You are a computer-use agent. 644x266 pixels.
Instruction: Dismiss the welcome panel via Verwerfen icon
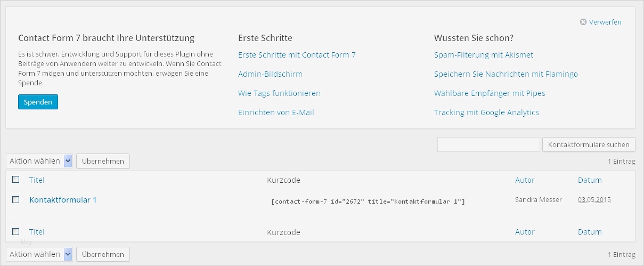(583, 22)
